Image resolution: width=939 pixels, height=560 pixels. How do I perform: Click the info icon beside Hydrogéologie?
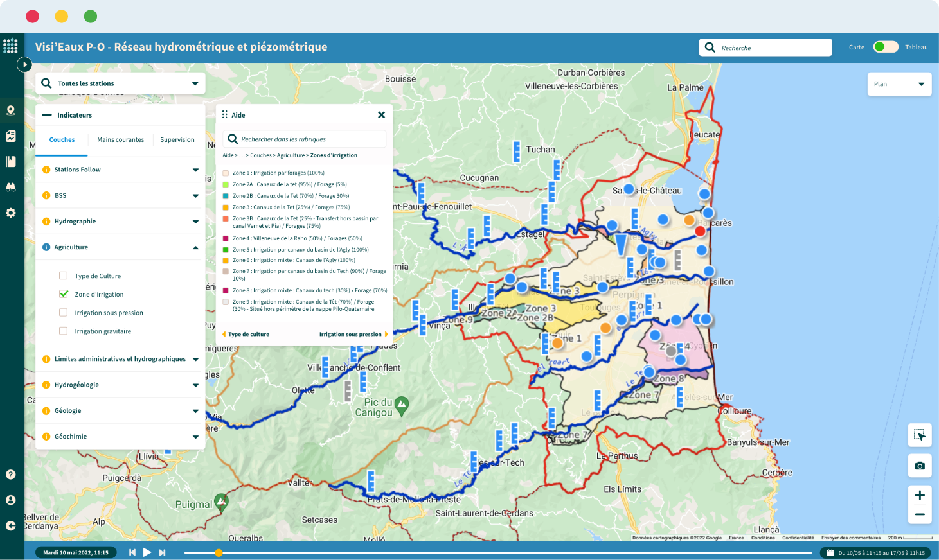coord(46,385)
